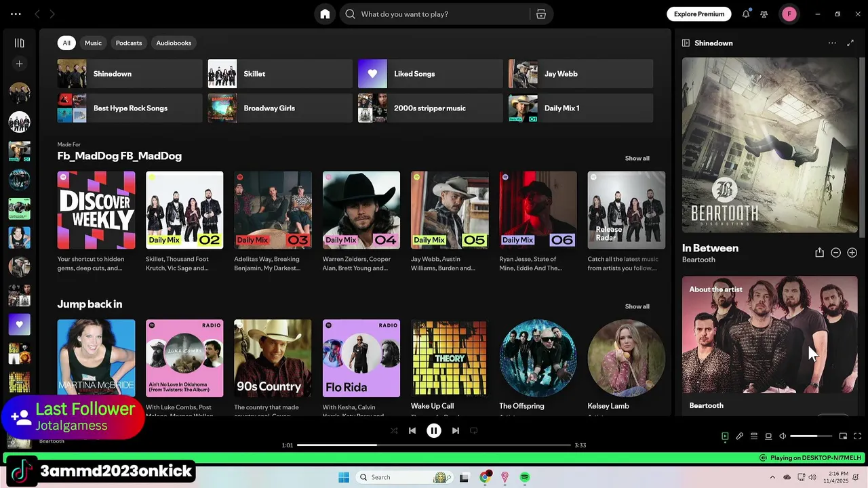Adjust the volume slider
Screen dimensions: 868x488
(x=811, y=436)
